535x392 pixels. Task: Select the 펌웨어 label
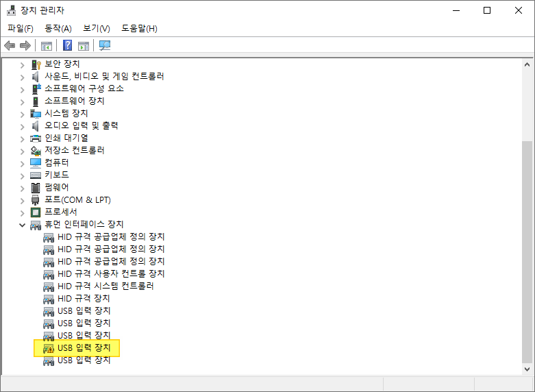57,188
